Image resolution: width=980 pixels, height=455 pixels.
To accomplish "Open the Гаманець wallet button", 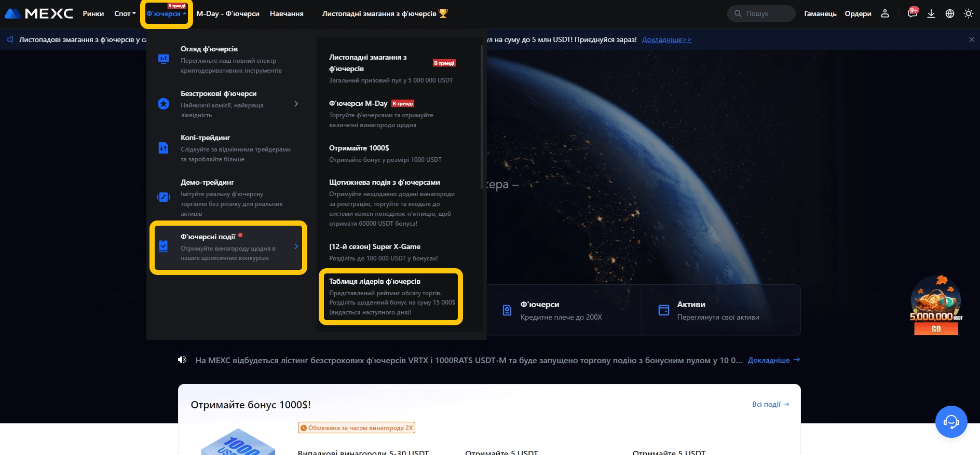I will click(820, 13).
